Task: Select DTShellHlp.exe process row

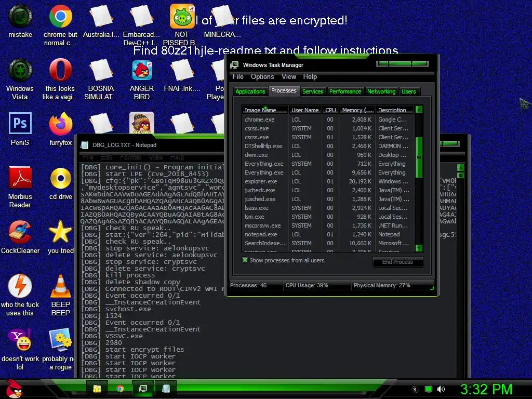Action: (x=328, y=146)
